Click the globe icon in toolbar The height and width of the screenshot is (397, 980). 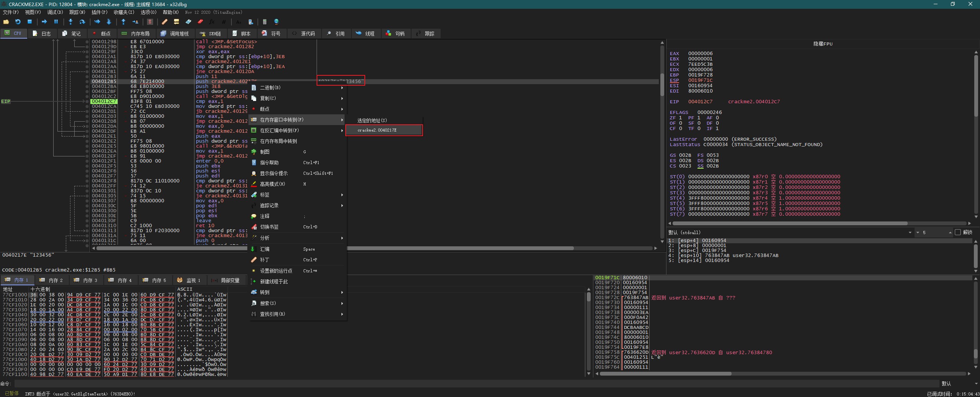click(276, 22)
